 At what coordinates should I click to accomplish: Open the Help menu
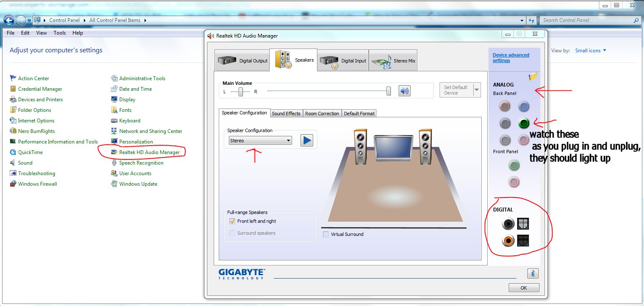tap(78, 33)
